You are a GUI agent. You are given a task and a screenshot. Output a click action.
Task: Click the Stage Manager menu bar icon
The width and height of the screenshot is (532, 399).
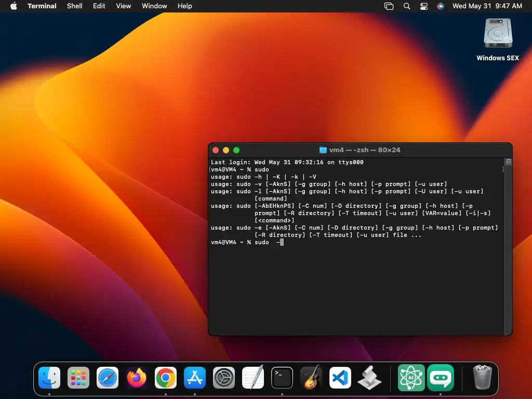(x=389, y=6)
